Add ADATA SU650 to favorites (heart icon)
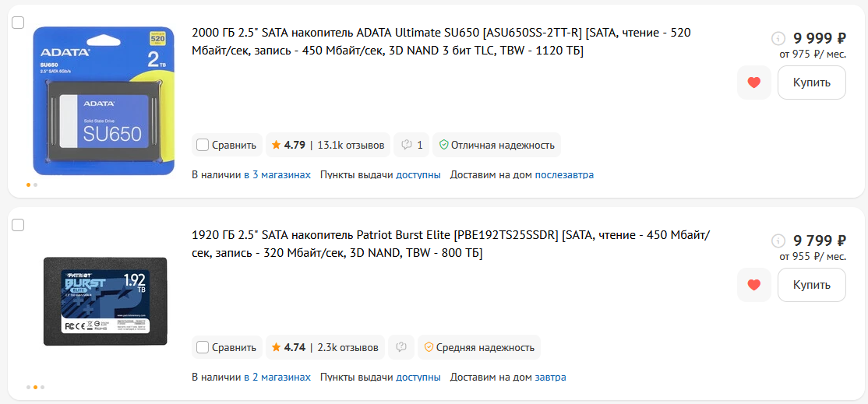Viewport: 868px width, 404px height. tap(753, 83)
